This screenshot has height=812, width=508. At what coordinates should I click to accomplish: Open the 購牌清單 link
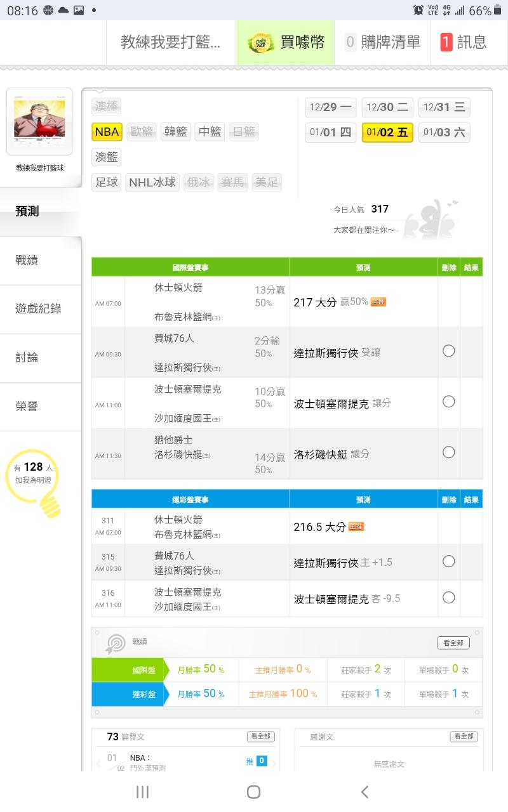(x=383, y=43)
